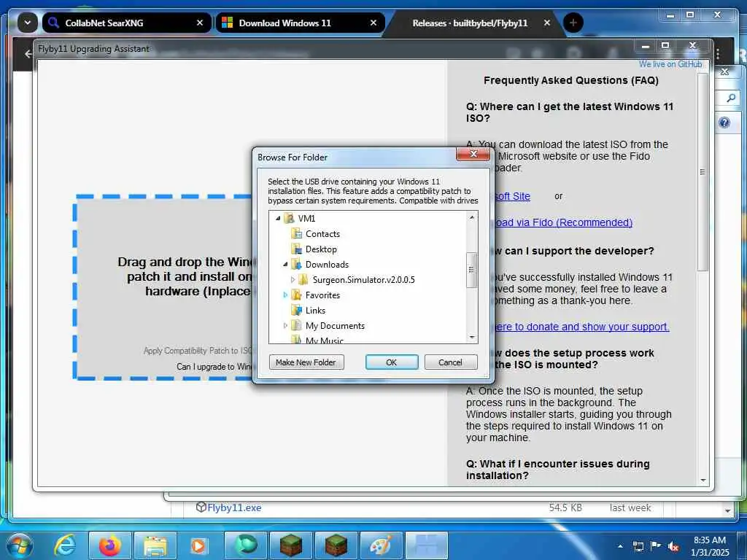
Task: Open the donate and show your support link
Action: click(x=581, y=327)
